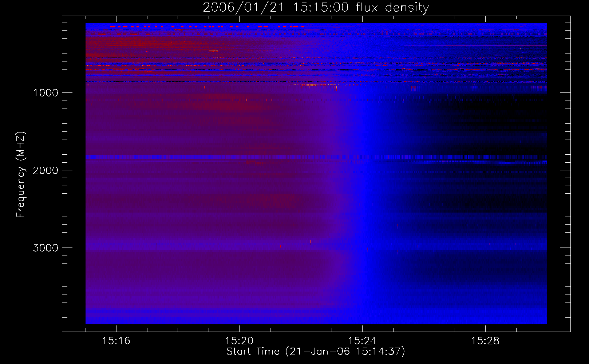
Task: Click the 3000 frequency tick label
Action: [x=46, y=248]
